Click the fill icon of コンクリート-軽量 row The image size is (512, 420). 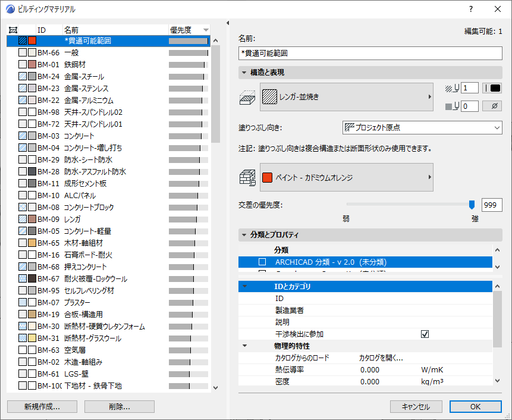tap(23, 231)
